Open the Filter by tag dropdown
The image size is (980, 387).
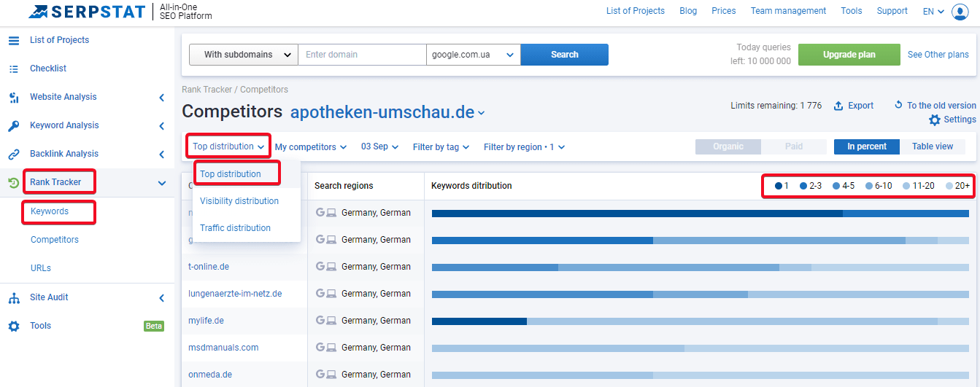[441, 146]
